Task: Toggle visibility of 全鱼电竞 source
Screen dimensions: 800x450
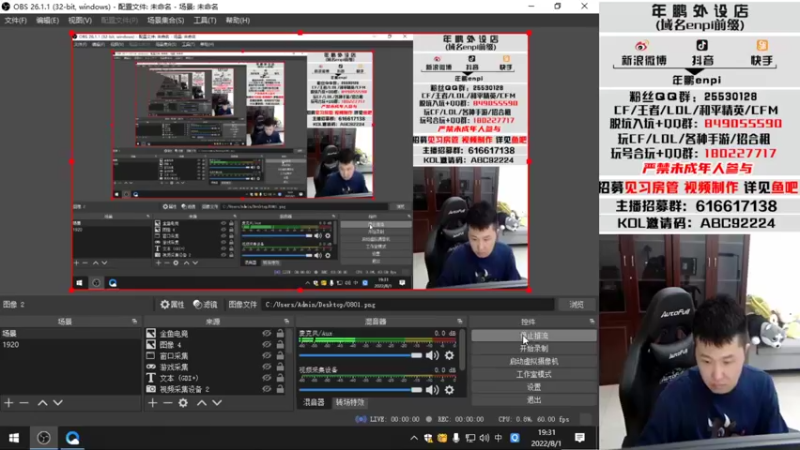Action: coord(267,333)
